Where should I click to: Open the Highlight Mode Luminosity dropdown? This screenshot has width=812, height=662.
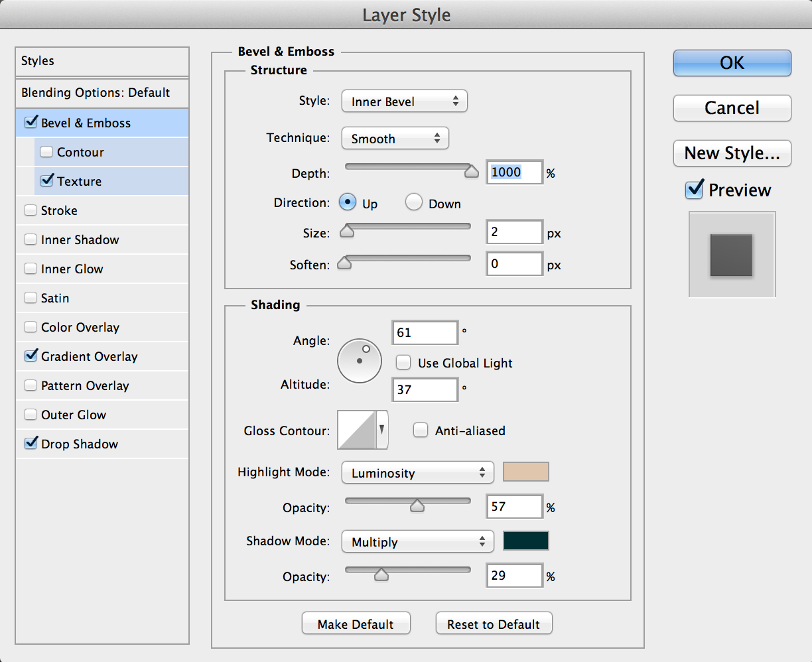coord(417,473)
